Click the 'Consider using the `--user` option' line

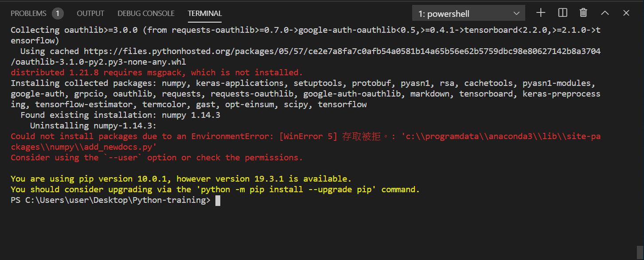tap(156, 158)
